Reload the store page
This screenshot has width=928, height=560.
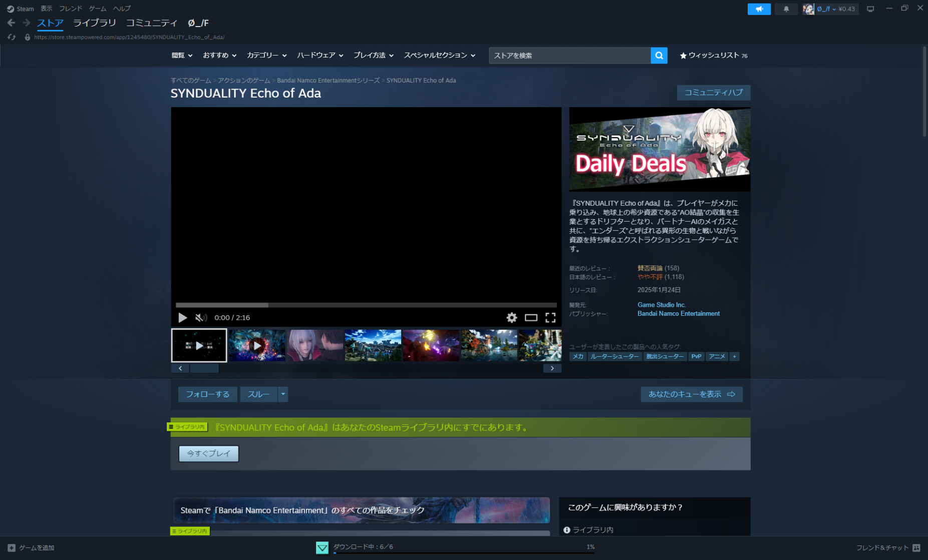click(12, 37)
